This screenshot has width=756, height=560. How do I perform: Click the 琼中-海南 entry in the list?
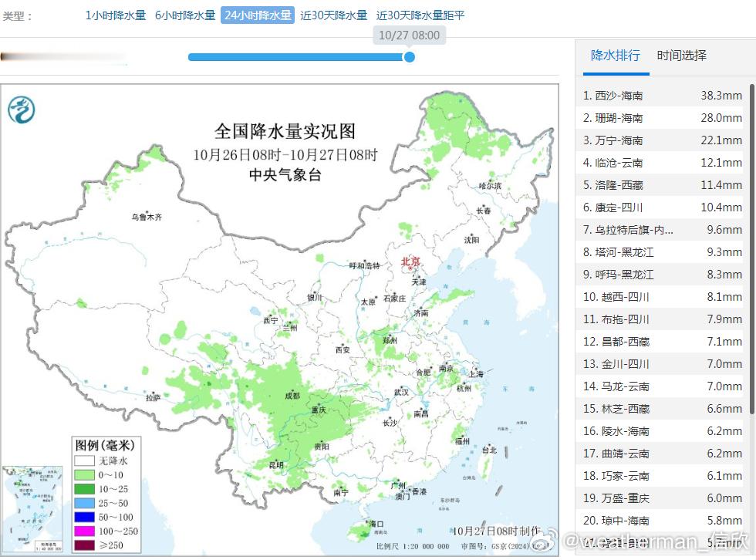(x=660, y=521)
